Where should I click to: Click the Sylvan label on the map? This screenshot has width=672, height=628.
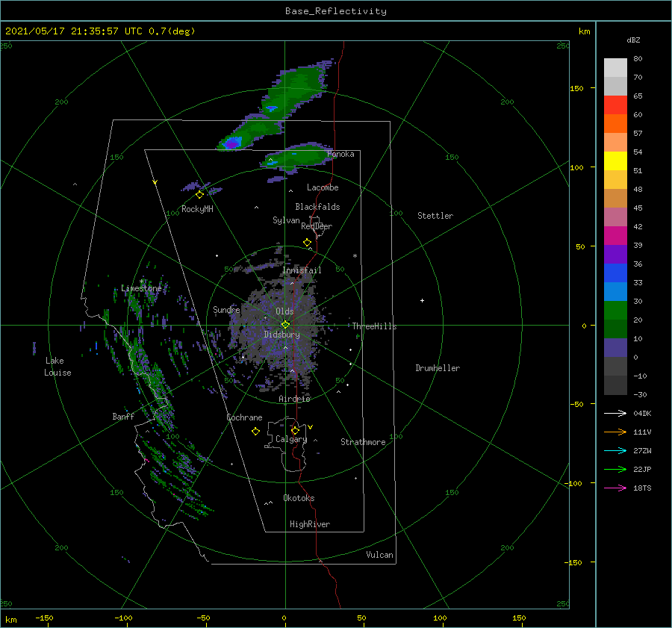click(x=286, y=220)
